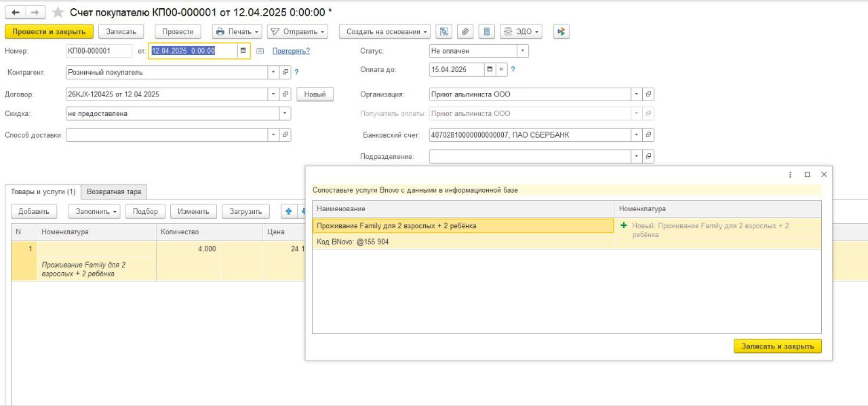The image size is (868, 406).
Task: Click the Добавить button
Action: coord(35,211)
